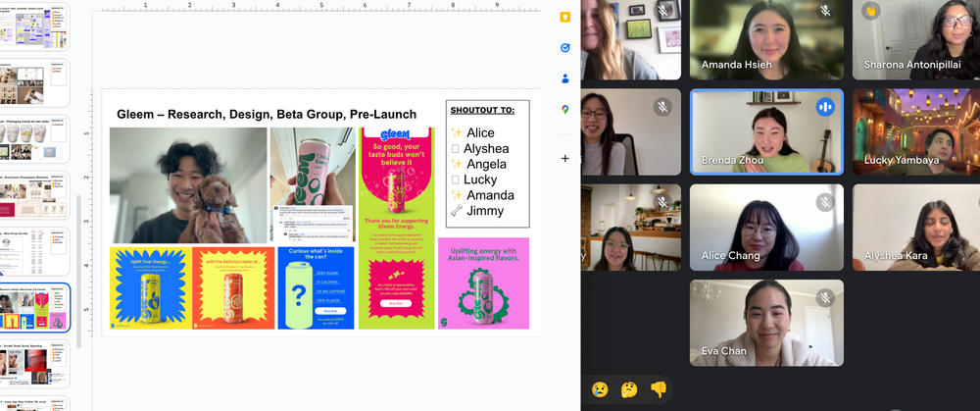
Task: Select Eva Chan's video tile
Action: tap(766, 323)
